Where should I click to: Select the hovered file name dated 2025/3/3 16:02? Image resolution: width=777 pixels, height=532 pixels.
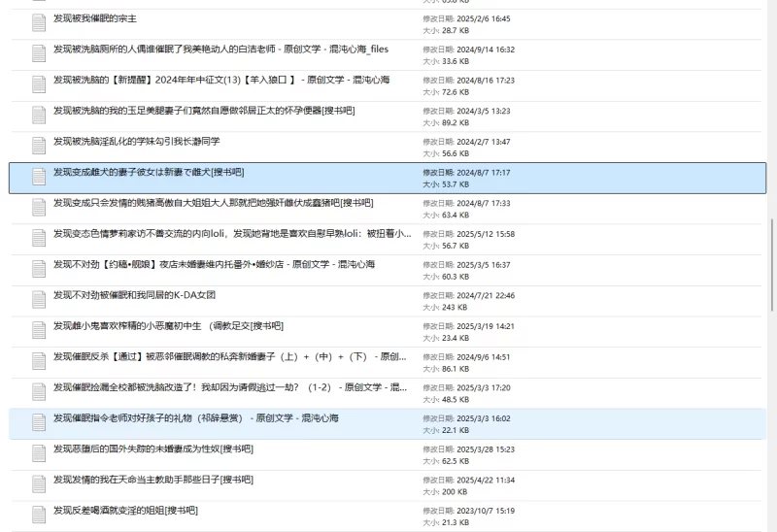point(195,417)
